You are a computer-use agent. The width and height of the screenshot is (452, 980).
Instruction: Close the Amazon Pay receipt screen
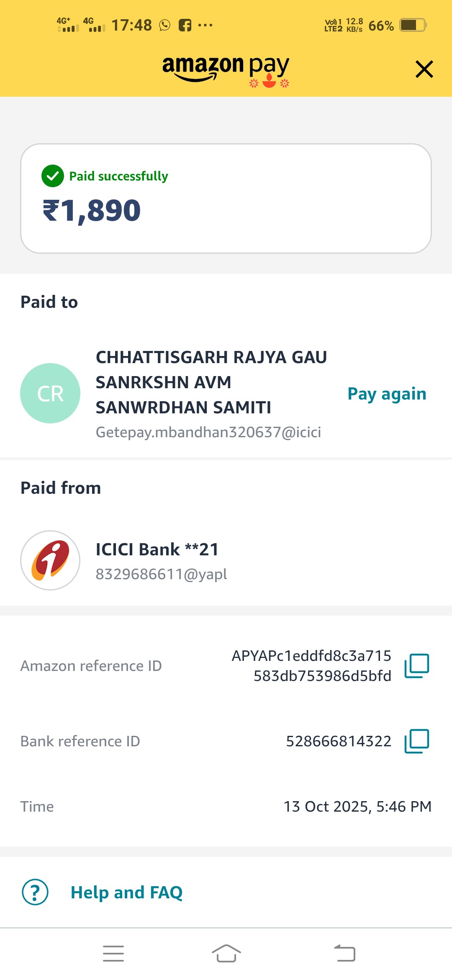pyautogui.click(x=424, y=69)
